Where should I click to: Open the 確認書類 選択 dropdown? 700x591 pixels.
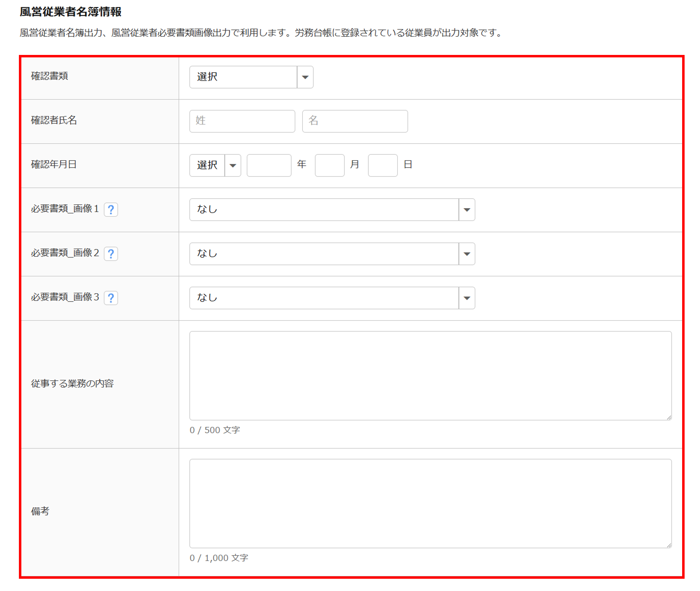[243, 77]
